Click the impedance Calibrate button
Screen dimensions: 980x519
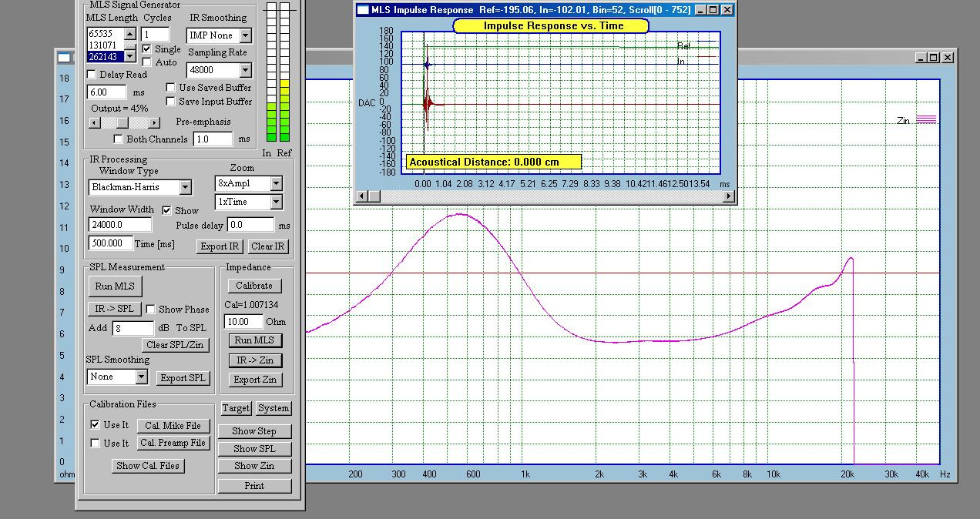pyautogui.click(x=254, y=286)
